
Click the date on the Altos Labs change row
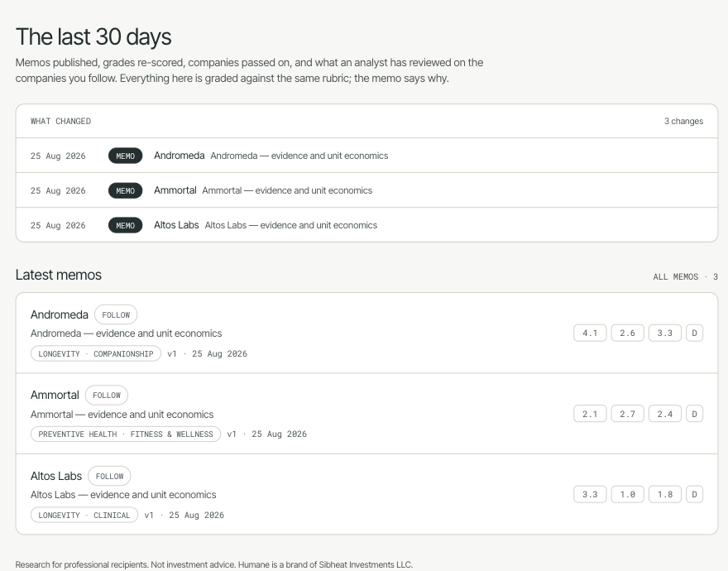pos(58,226)
